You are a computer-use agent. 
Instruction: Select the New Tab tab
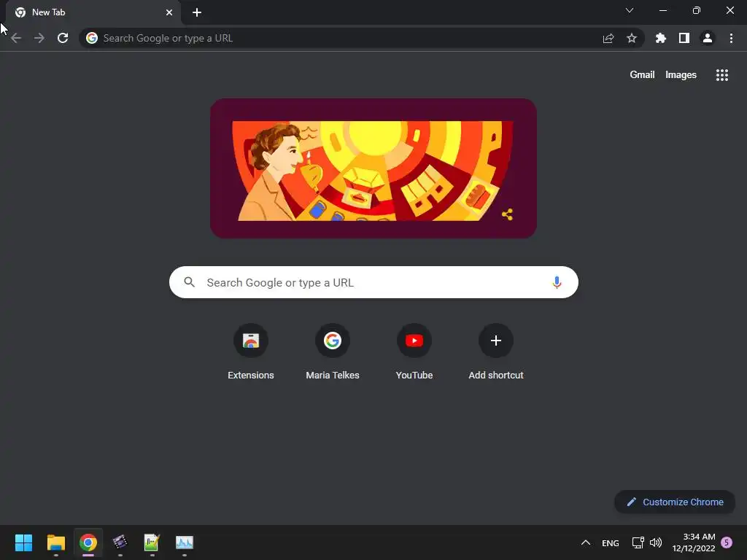[93, 12]
